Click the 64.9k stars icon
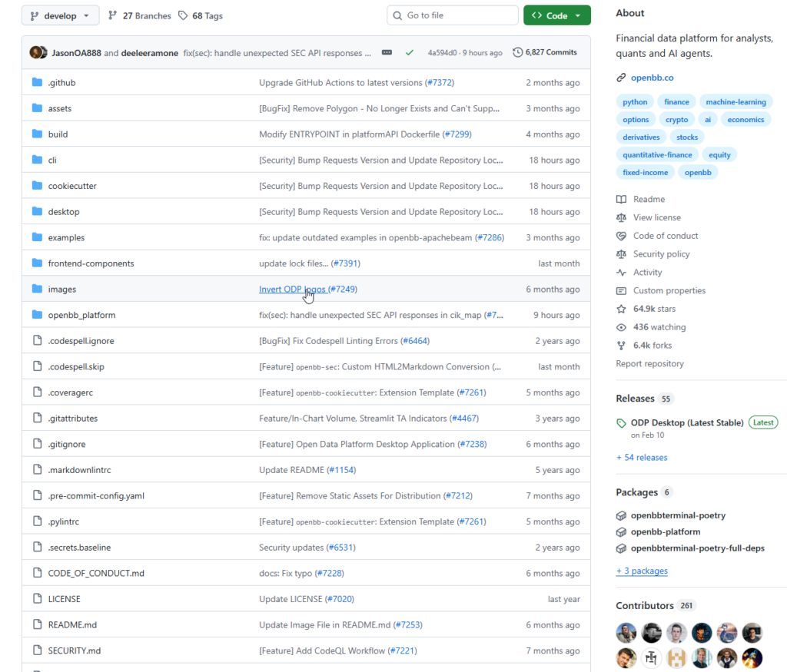 click(x=621, y=309)
